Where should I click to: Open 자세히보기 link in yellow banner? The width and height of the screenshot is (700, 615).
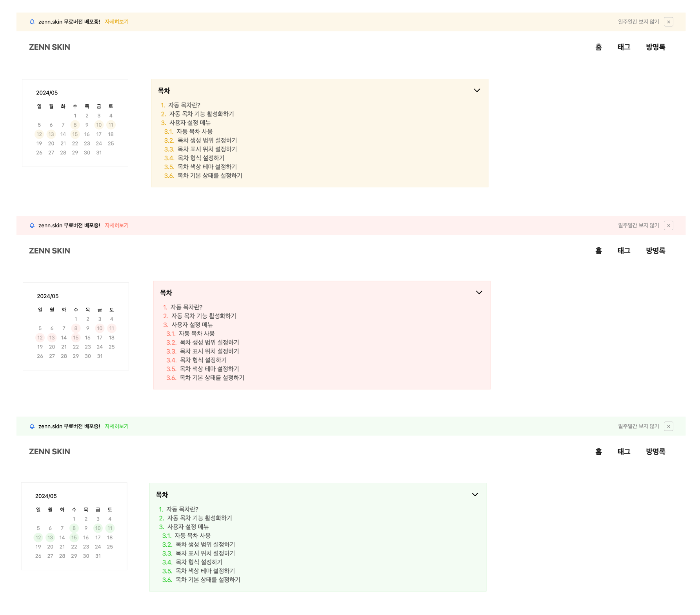coord(116,22)
